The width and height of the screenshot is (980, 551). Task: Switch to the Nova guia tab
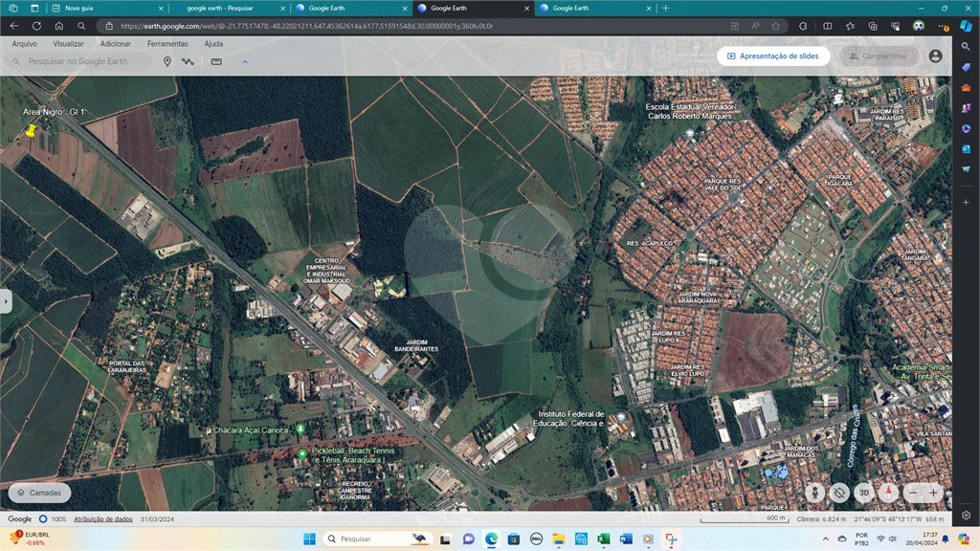[106, 8]
